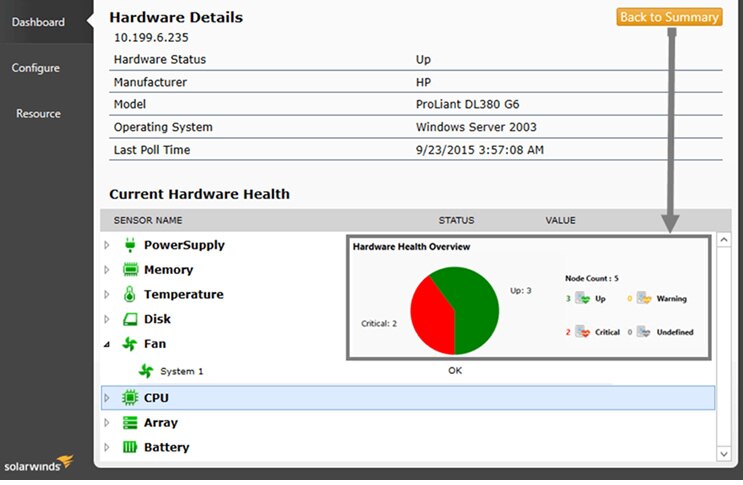Expand the CPU sensor group
The width and height of the screenshot is (743, 485).
click(x=107, y=398)
